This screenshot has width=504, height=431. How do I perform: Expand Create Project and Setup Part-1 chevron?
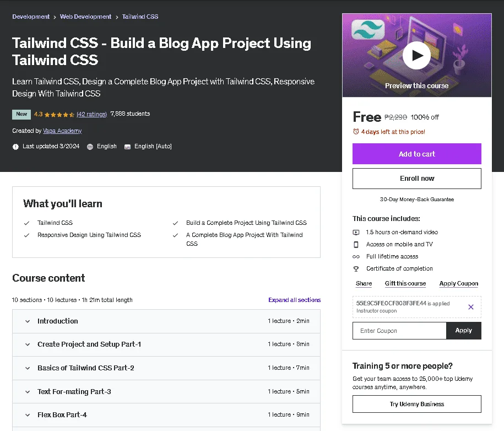point(28,344)
